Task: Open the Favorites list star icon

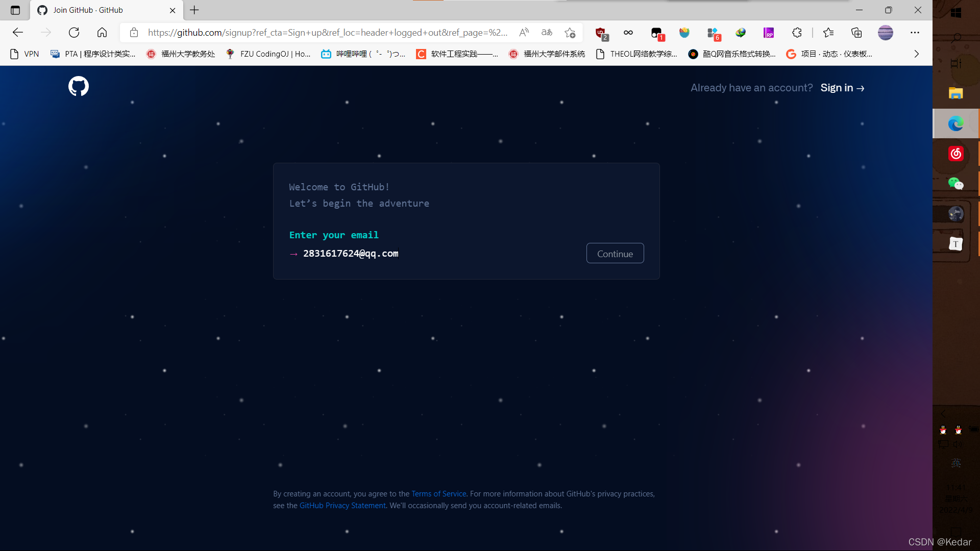Action: pyautogui.click(x=828, y=33)
